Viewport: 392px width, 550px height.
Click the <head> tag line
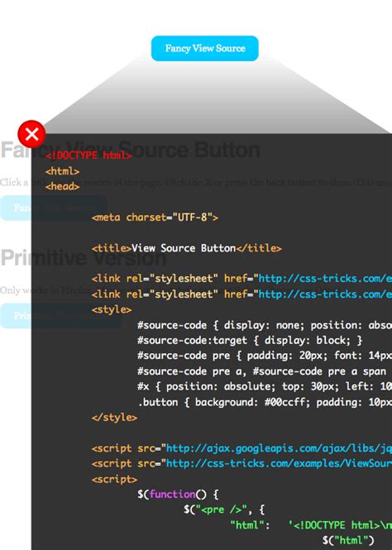[62, 186]
